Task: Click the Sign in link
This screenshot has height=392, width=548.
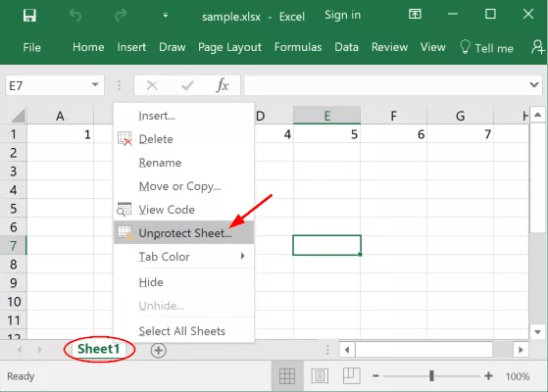Action: 342,15
